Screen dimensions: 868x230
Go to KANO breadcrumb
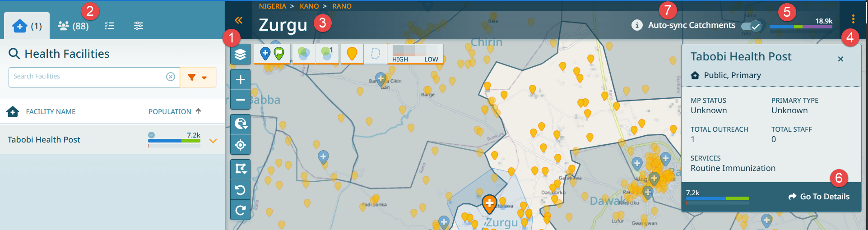tap(309, 6)
